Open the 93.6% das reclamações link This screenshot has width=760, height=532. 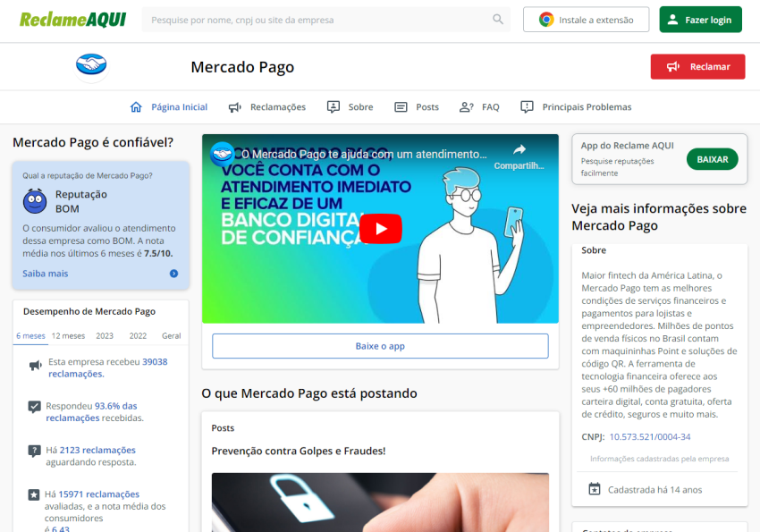pos(91,412)
